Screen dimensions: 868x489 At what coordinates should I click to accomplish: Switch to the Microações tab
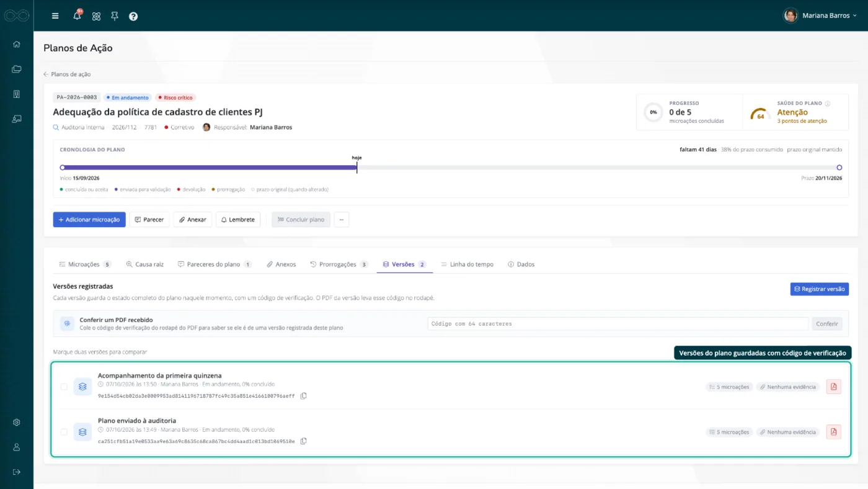[x=85, y=264]
